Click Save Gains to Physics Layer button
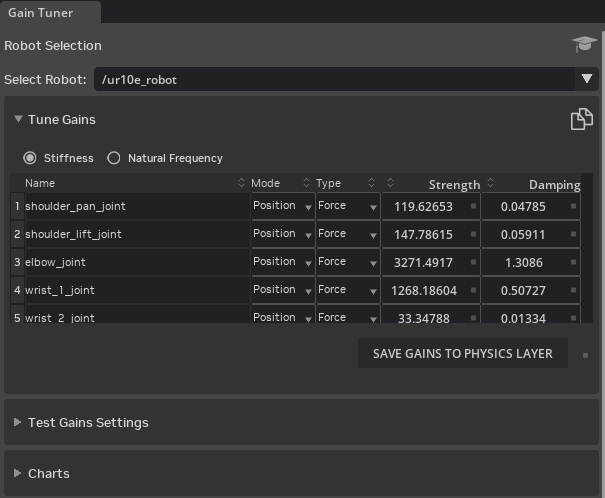 coord(462,353)
